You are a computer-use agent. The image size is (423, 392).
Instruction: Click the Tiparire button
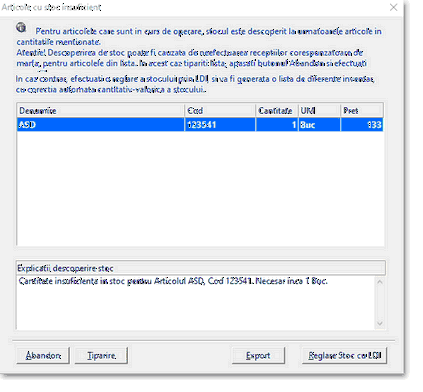pos(101,355)
